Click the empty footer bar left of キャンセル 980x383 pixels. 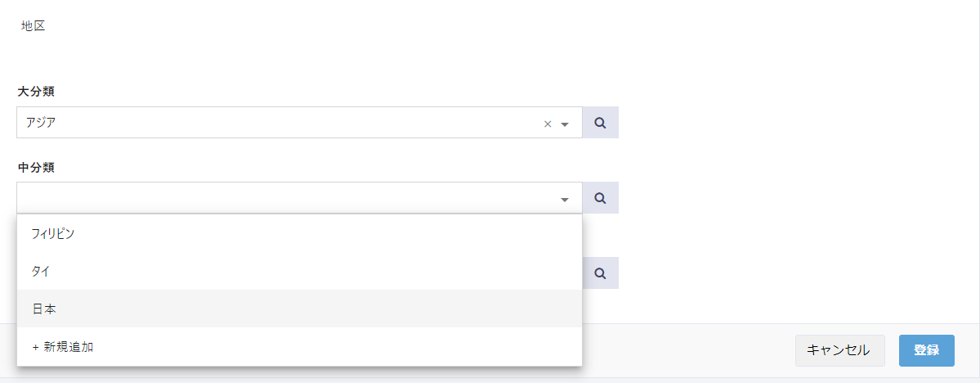tap(687, 350)
